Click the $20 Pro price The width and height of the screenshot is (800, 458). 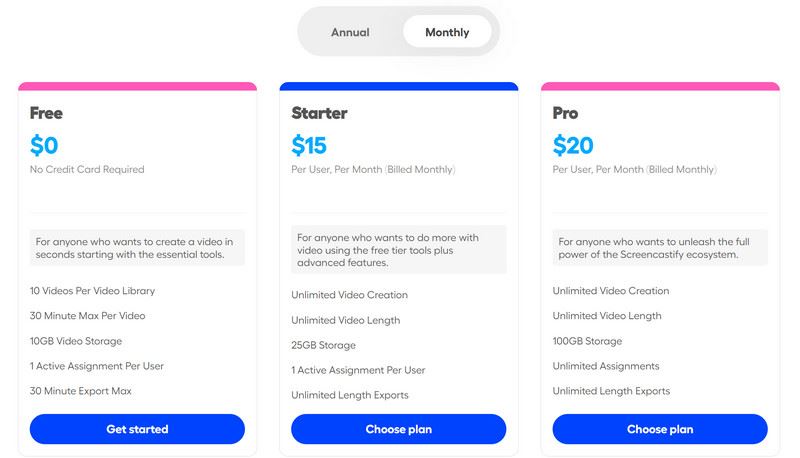[573, 146]
